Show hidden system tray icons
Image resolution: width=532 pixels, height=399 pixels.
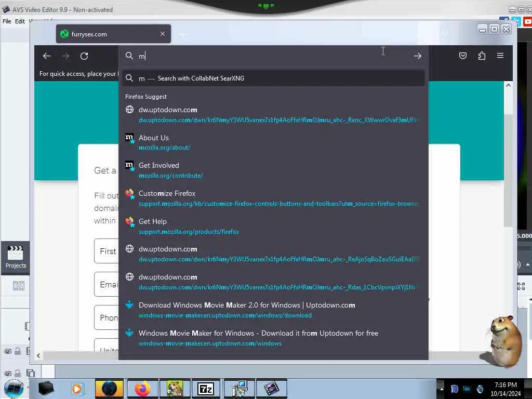tap(442, 389)
